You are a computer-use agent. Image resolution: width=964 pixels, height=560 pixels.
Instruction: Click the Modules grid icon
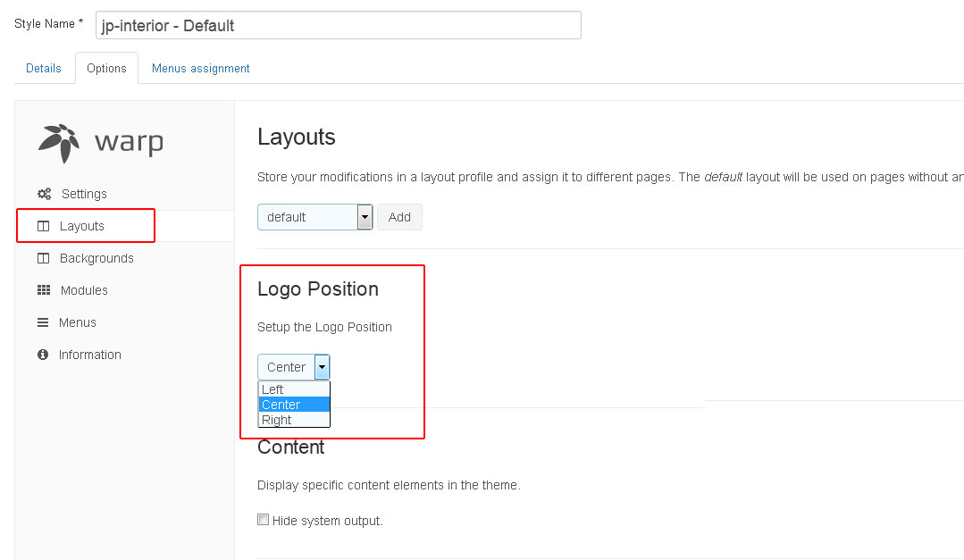(x=43, y=290)
